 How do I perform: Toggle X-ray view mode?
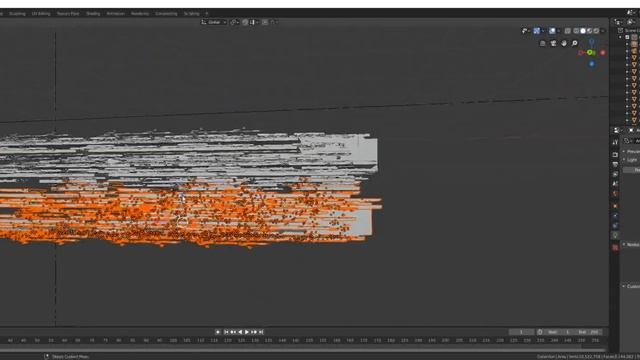(x=567, y=31)
